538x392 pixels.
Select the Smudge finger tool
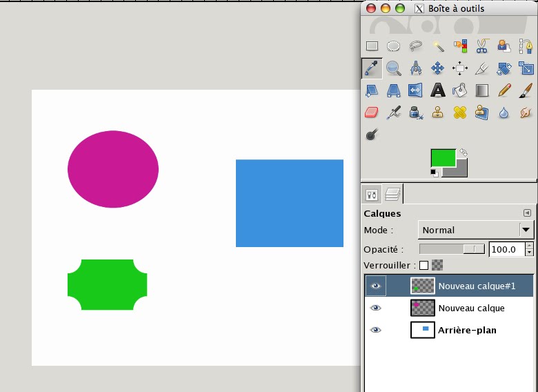pos(526,112)
